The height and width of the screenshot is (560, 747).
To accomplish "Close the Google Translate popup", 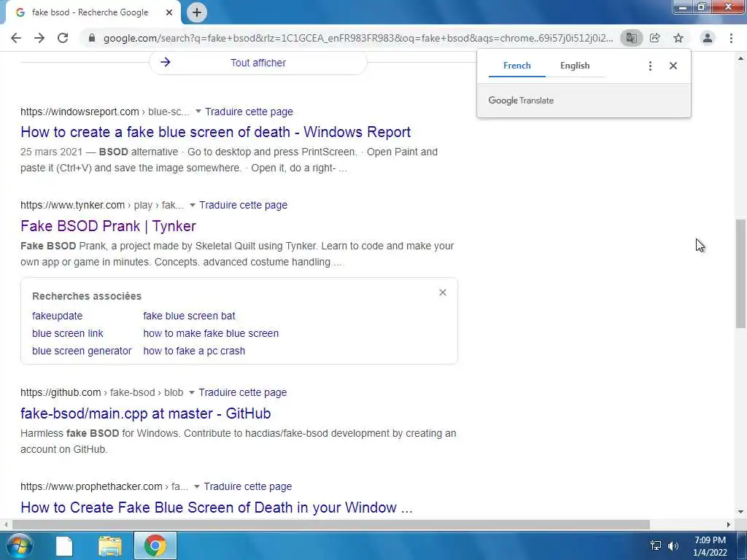I will (x=673, y=66).
